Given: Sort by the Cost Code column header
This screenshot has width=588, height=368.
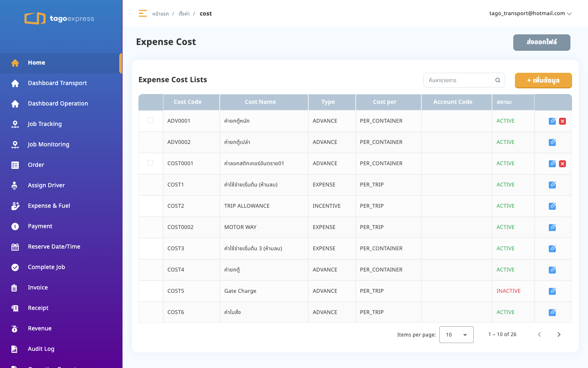Looking at the screenshot, I should 191,102.
